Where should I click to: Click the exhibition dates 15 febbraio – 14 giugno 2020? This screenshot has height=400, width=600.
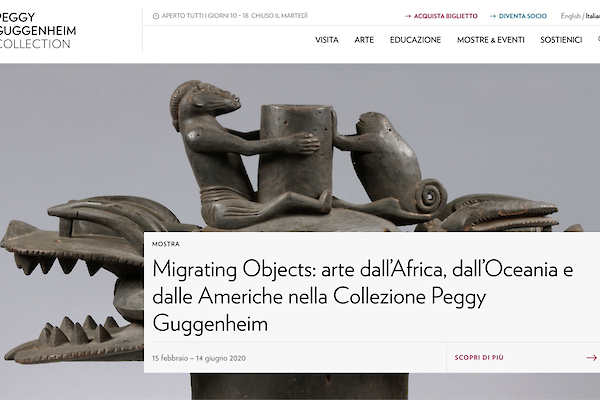[x=199, y=358]
